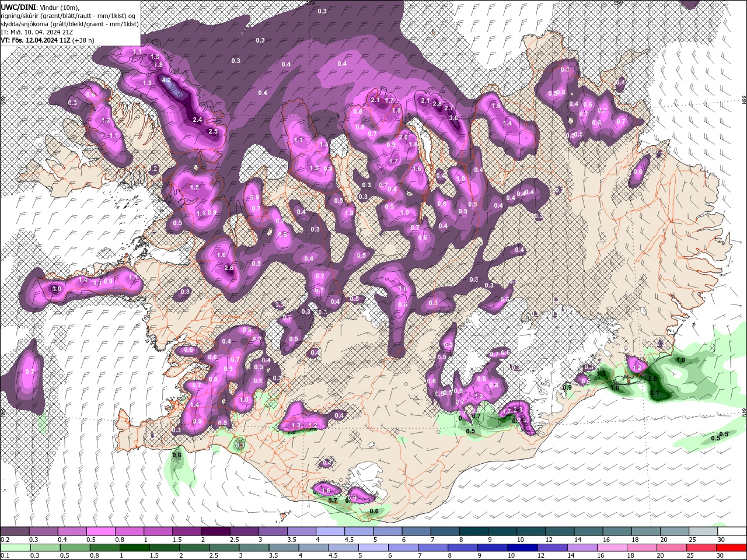
Task: Pick the lower-row swatch between 25 and 30
Action: click(701, 548)
